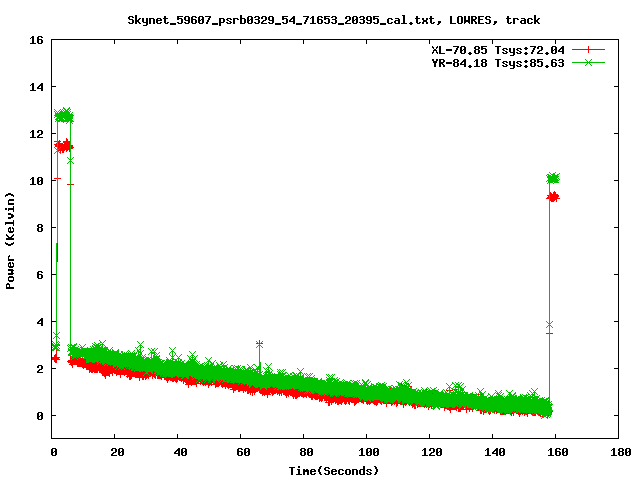This screenshot has width=640, height=480.
Task: Click the x-axis tick label 60
Action: click(243, 452)
